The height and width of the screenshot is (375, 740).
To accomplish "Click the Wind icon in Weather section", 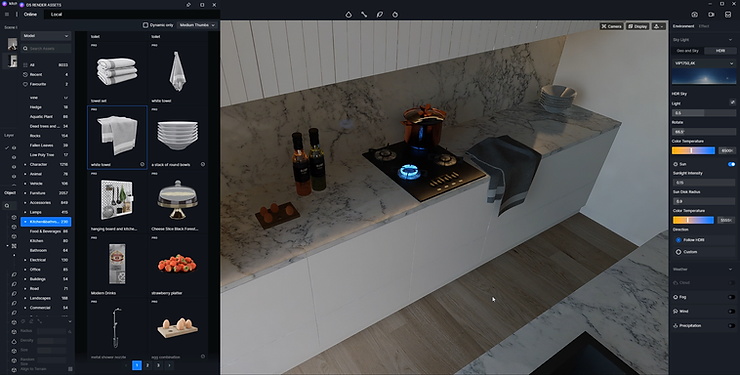I will coord(676,311).
